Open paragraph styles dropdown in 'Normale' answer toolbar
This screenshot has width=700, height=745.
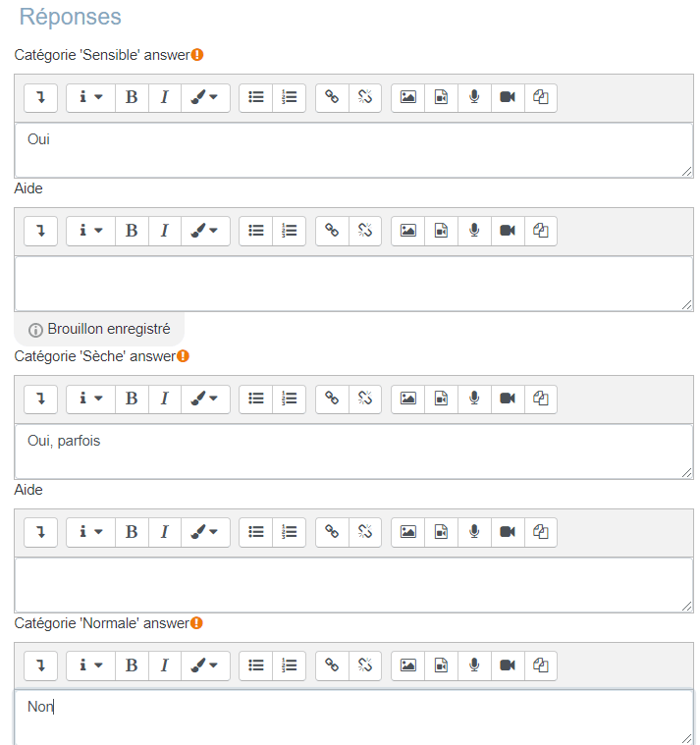coord(90,665)
